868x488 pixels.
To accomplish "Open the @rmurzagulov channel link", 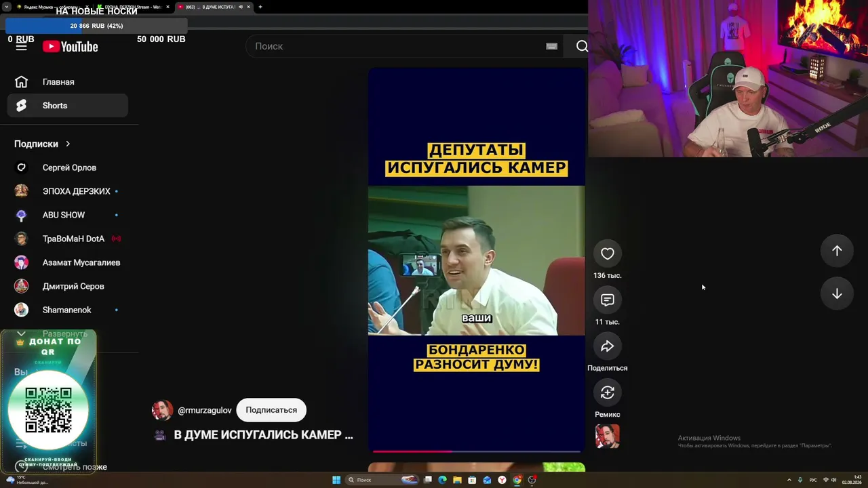I will 205,410.
